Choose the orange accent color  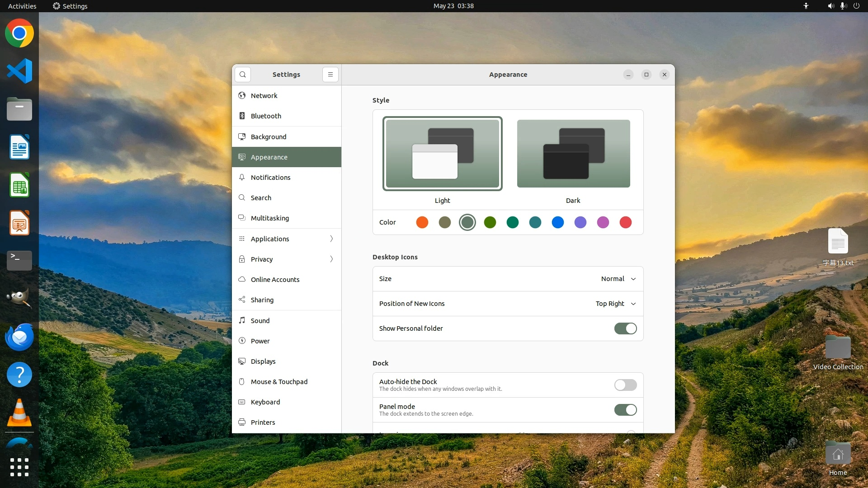tap(422, 222)
